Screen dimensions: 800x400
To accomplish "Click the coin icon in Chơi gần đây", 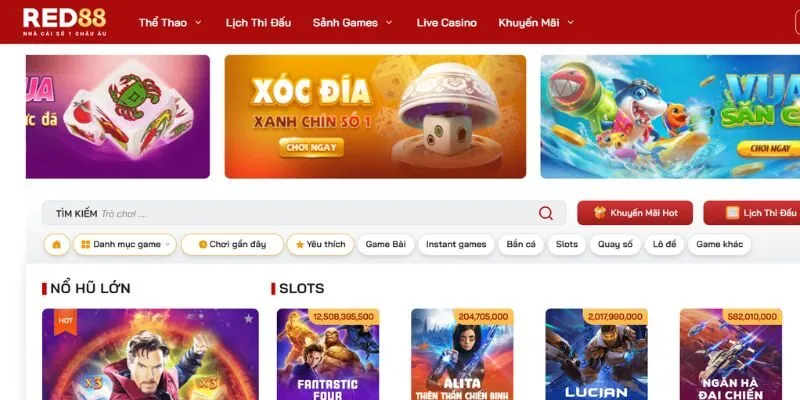I will click(x=203, y=244).
